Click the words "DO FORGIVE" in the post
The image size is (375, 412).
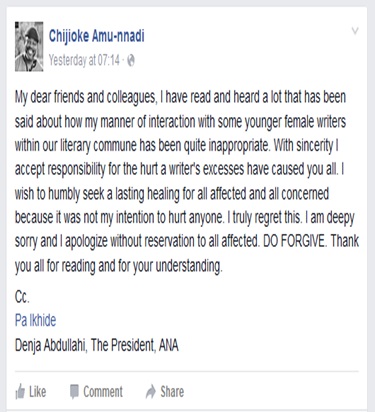pos(293,241)
